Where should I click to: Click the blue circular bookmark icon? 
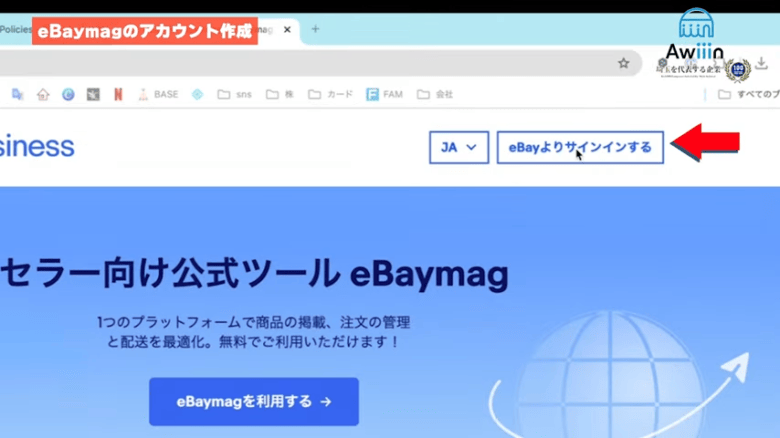[x=68, y=95]
